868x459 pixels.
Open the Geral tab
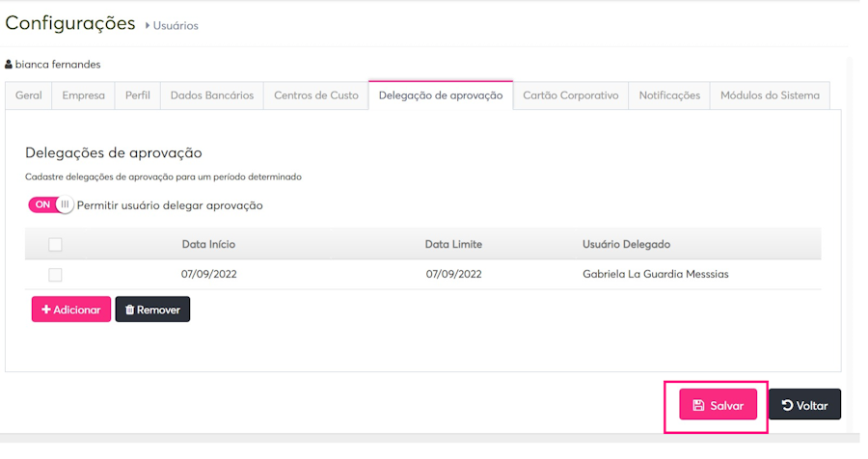29,95
